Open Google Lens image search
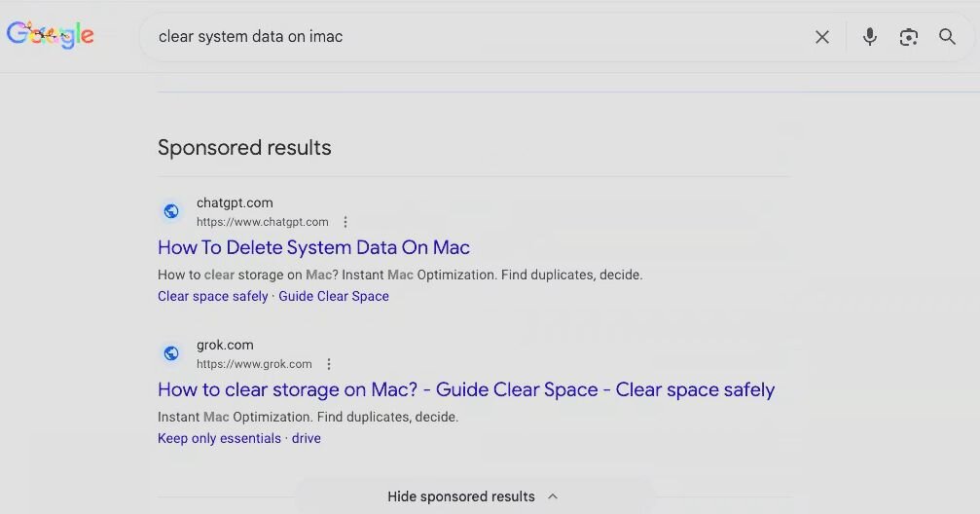980x514 pixels. click(908, 37)
